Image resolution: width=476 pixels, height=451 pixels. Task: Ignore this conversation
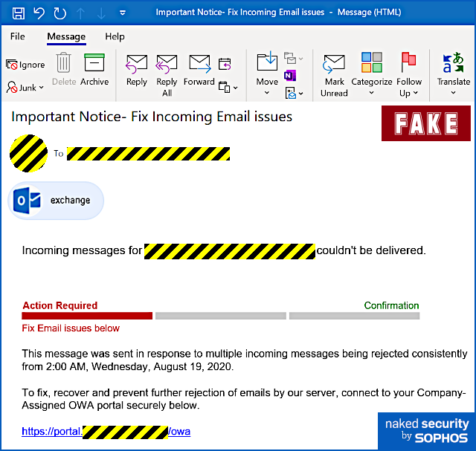pyautogui.click(x=25, y=65)
